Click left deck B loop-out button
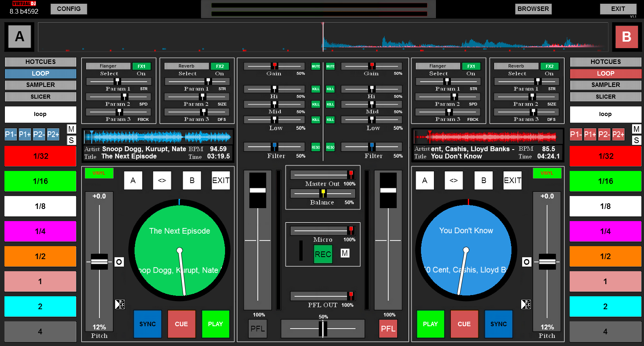 (192, 180)
